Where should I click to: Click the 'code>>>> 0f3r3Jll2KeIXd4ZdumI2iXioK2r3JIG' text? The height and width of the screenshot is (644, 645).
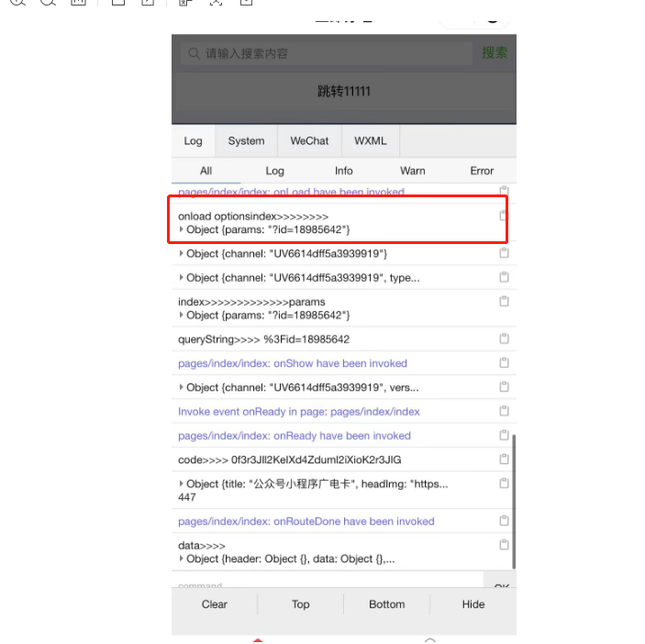(x=290, y=460)
